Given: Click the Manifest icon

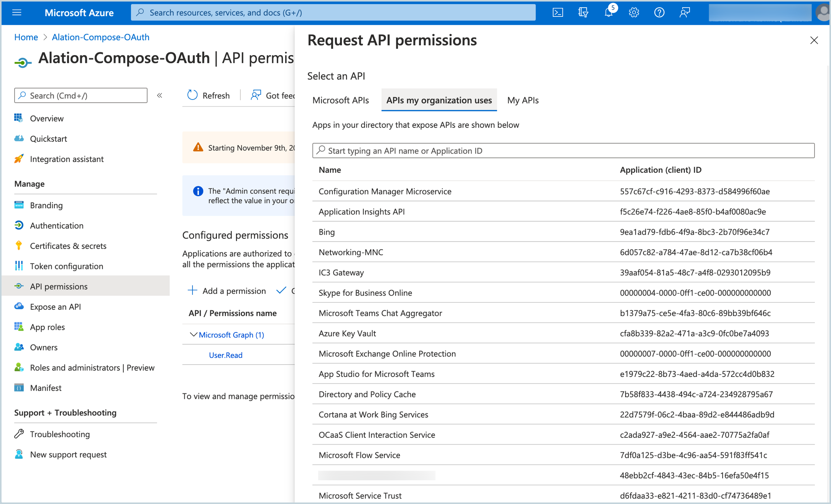Looking at the screenshot, I should click(x=18, y=388).
